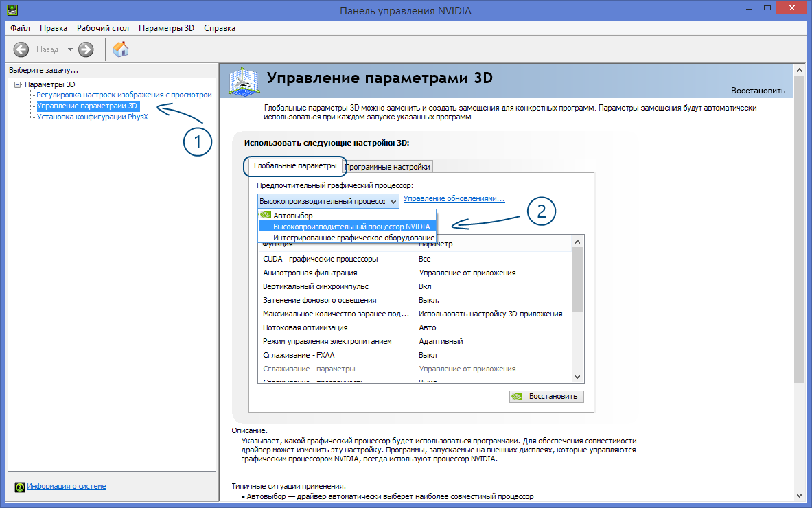Image resolution: width=812 pixels, height=508 pixels.
Task: Open the Home icon in toolbar
Action: (x=121, y=49)
